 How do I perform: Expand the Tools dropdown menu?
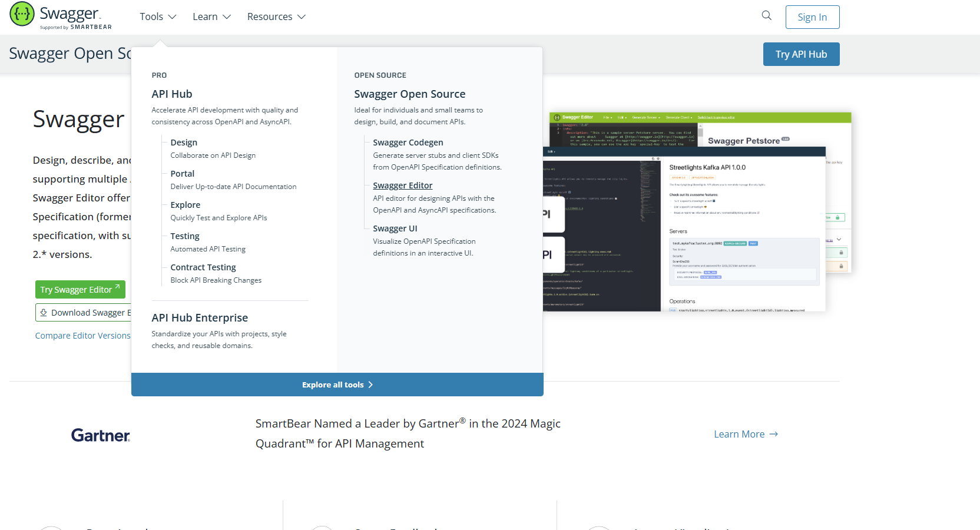158,16
